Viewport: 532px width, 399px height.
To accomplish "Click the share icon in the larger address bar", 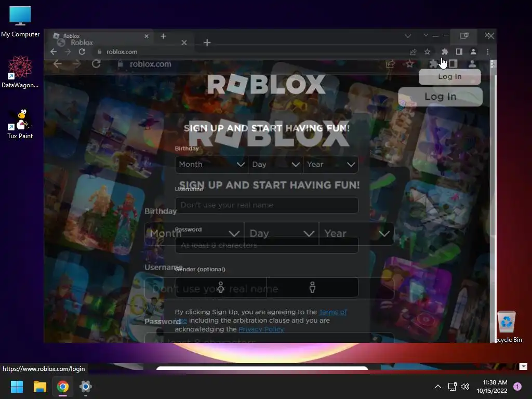I will pyautogui.click(x=390, y=64).
